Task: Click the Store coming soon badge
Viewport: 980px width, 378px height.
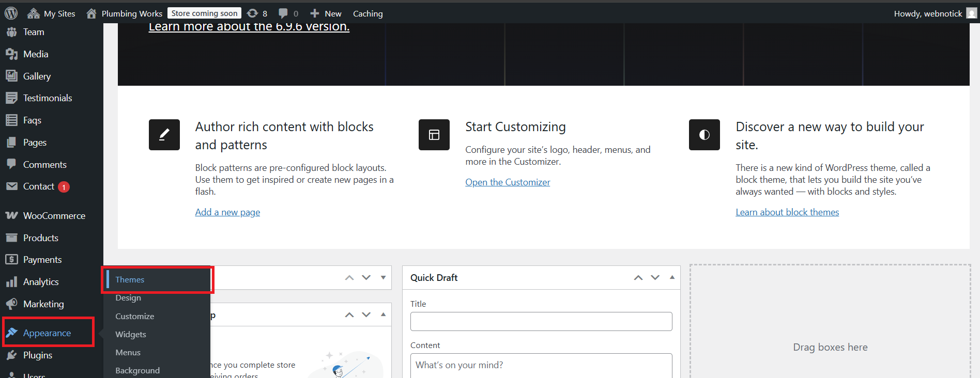Action: (204, 13)
